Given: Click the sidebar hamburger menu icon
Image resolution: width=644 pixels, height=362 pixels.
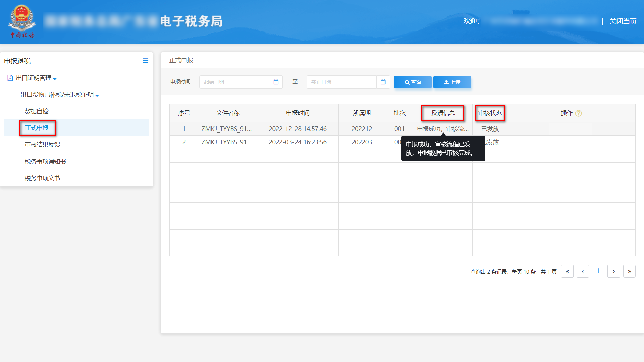Looking at the screenshot, I should coord(146,61).
